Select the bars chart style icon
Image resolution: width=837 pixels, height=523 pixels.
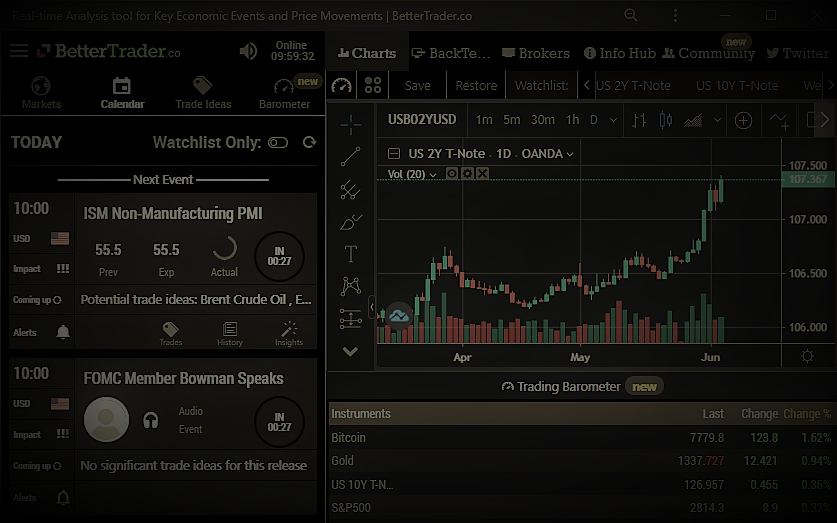[639, 120]
